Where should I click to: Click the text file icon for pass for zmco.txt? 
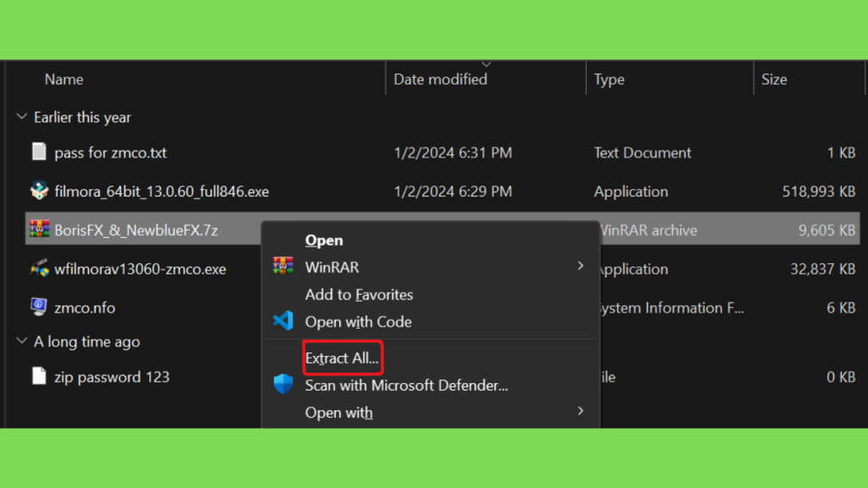(x=39, y=152)
